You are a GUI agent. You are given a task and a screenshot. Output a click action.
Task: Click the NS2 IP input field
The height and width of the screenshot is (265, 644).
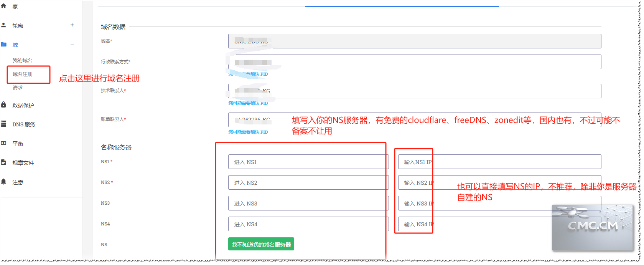(499, 182)
